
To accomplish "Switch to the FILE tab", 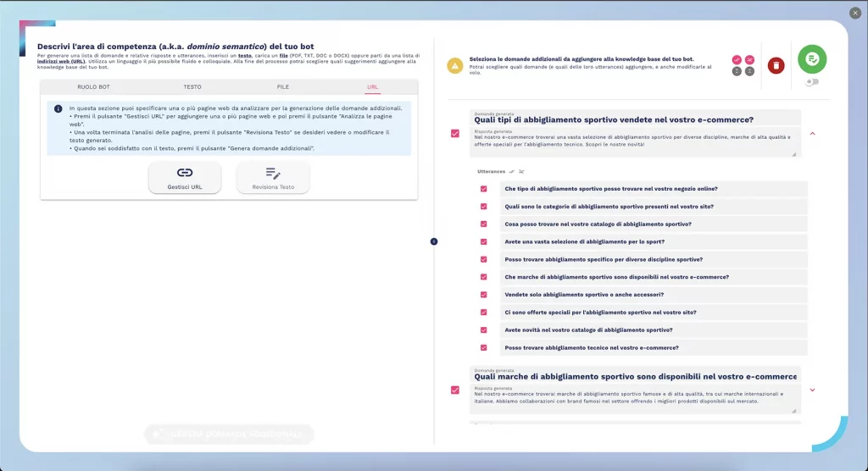I will click(283, 87).
